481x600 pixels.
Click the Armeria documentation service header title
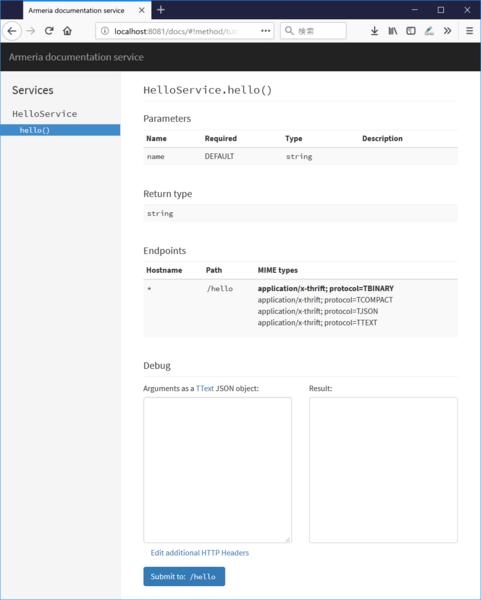click(x=76, y=57)
